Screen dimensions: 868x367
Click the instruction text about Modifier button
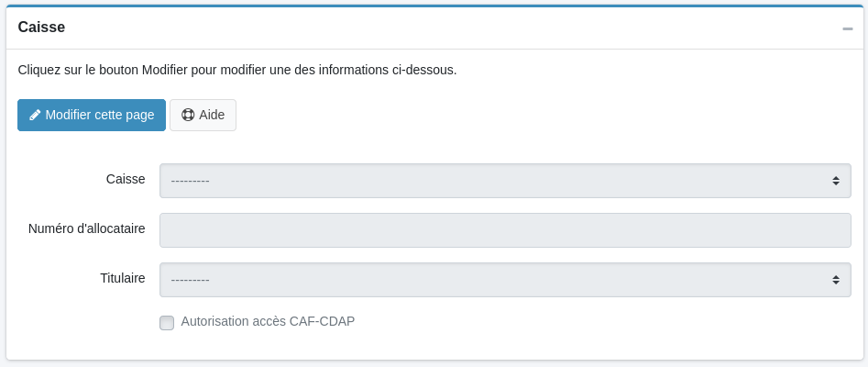coord(236,70)
